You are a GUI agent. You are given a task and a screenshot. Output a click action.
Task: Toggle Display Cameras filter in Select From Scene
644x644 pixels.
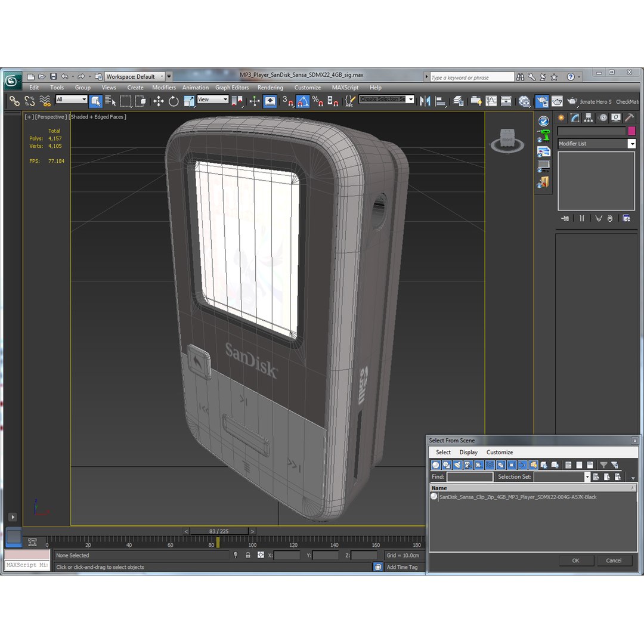tap(468, 465)
